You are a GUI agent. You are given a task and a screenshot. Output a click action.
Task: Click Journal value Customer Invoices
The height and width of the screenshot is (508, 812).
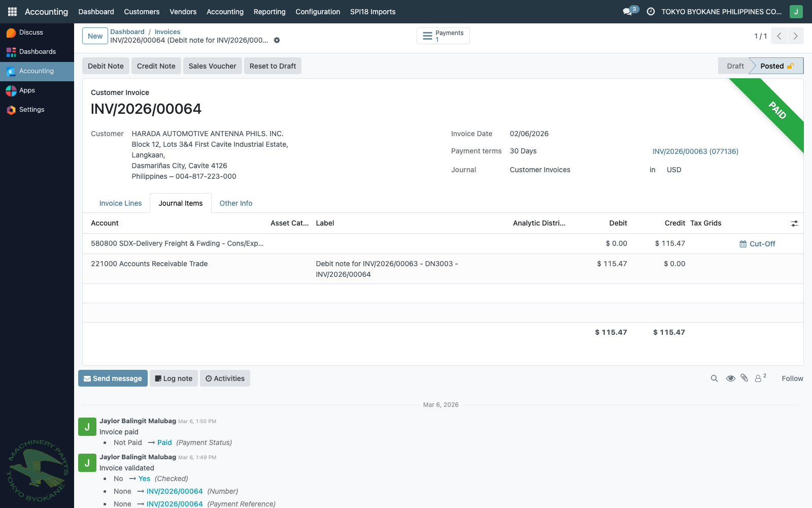click(x=539, y=170)
